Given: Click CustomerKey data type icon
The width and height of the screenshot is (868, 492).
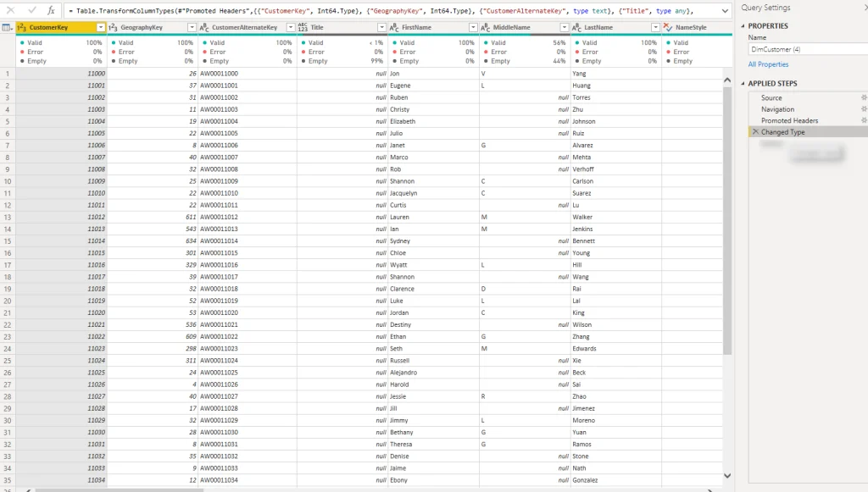Looking at the screenshot, I should [22, 27].
